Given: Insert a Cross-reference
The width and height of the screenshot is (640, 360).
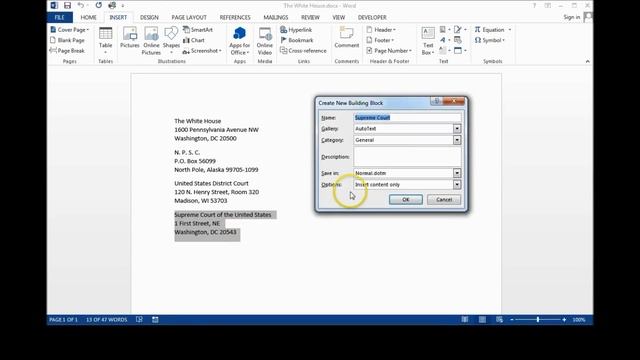Looking at the screenshot, I should point(303,51).
